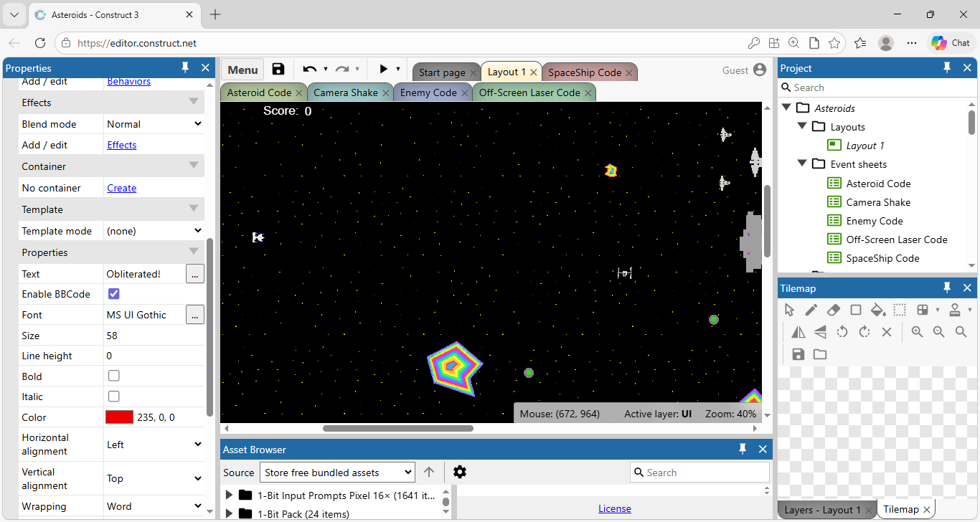Switch to the Start page tab
The image size is (980, 522).
tap(442, 72)
